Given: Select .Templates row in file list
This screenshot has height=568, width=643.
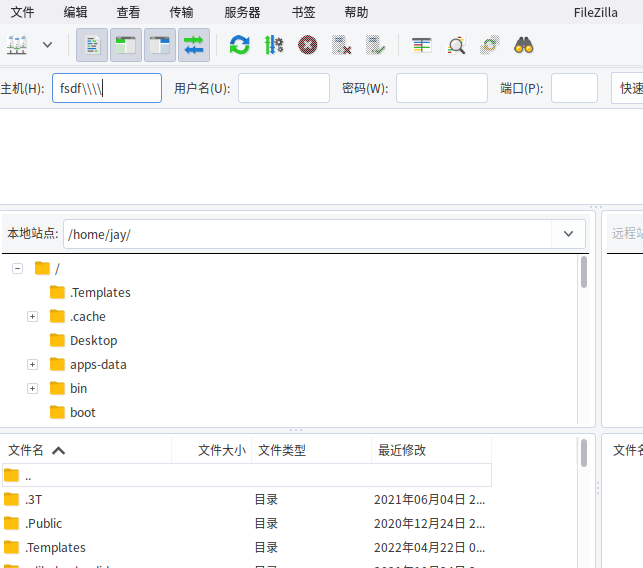Looking at the screenshot, I should [247, 547].
